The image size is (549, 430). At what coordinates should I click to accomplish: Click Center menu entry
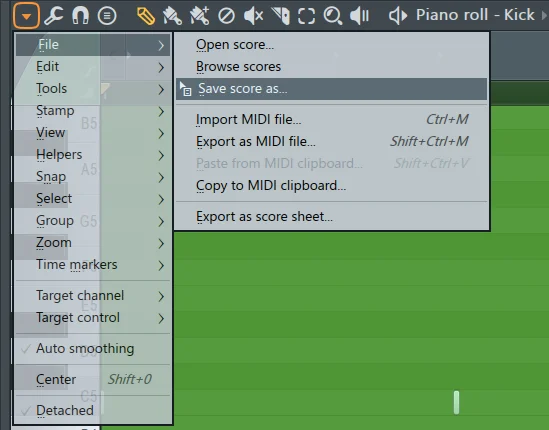[93, 380]
